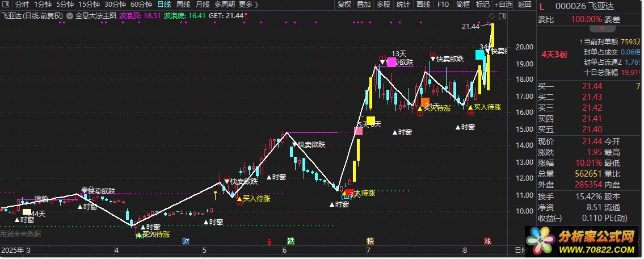Open the F10 company info
The height and width of the screenshot is (259, 644).
pos(443,5)
